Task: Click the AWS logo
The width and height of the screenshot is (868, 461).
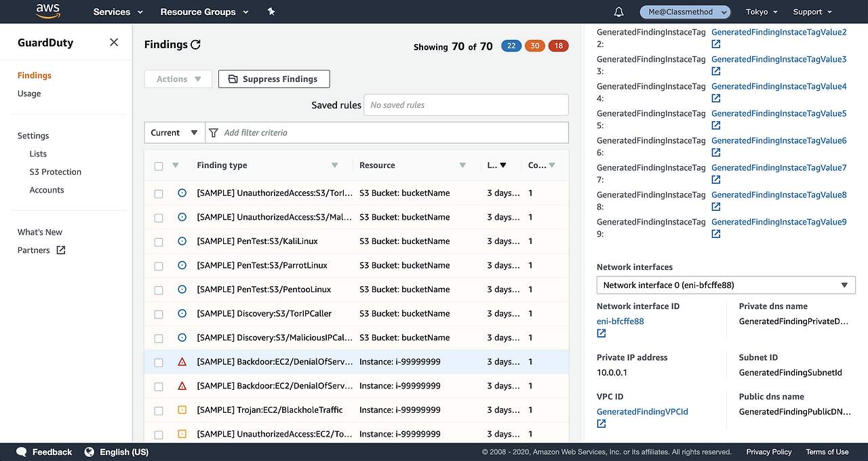Action: tap(48, 11)
